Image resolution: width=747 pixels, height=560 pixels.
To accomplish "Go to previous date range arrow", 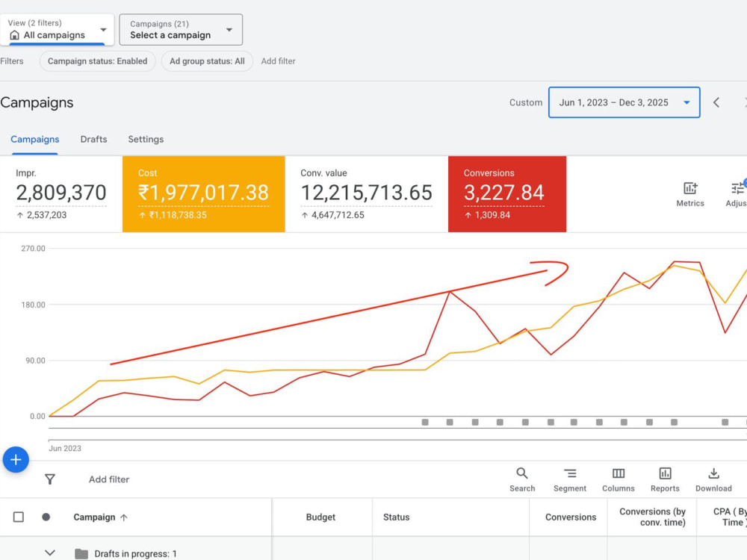I will 716,102.
